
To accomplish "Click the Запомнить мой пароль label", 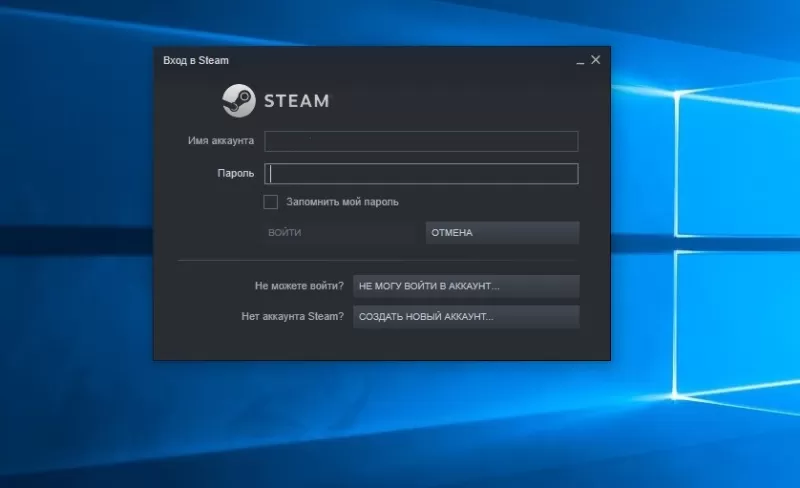I will [342, 202].
